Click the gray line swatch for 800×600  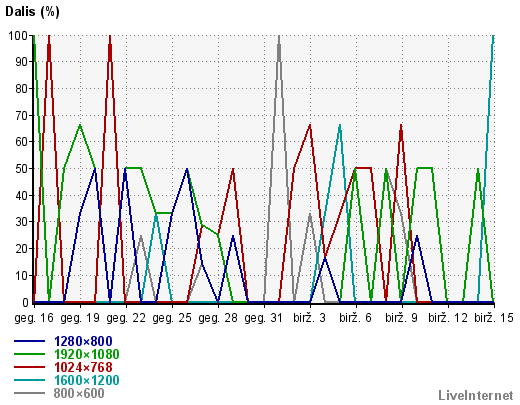point(29,393)
